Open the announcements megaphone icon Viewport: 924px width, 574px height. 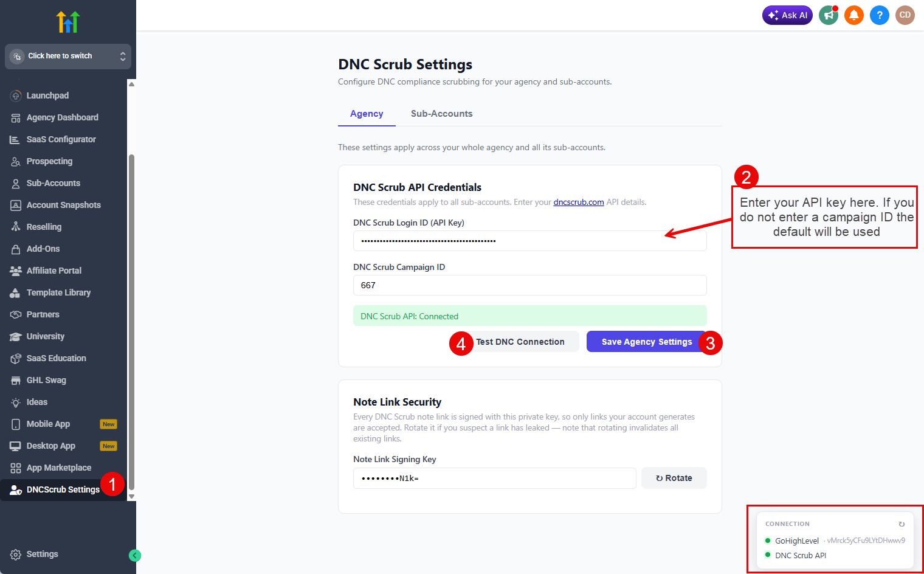click(829, 15)
